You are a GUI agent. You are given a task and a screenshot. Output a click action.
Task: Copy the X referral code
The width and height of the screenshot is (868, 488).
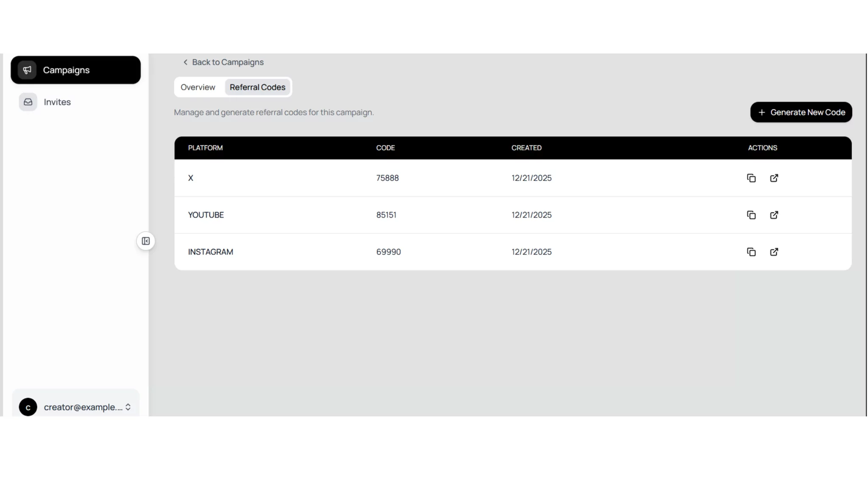(751, 178)
